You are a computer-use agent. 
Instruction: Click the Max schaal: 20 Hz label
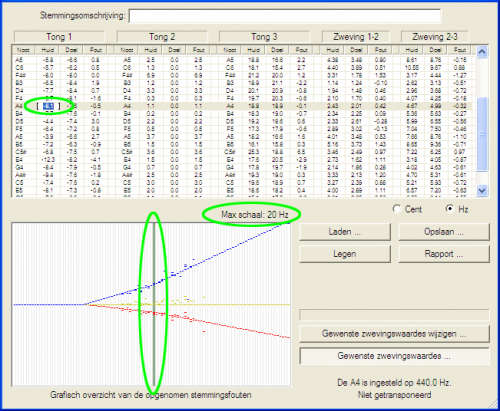255,215
